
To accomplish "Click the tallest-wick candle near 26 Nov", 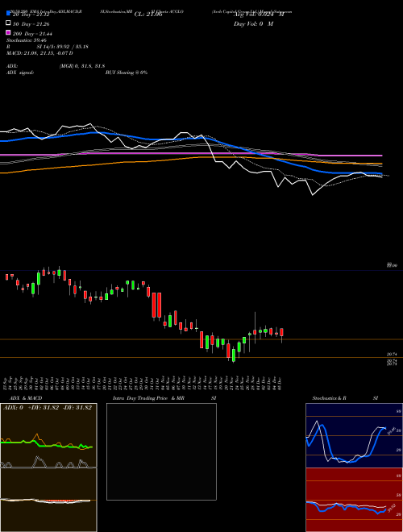I will pyautogui.click(x=255, y=328).
